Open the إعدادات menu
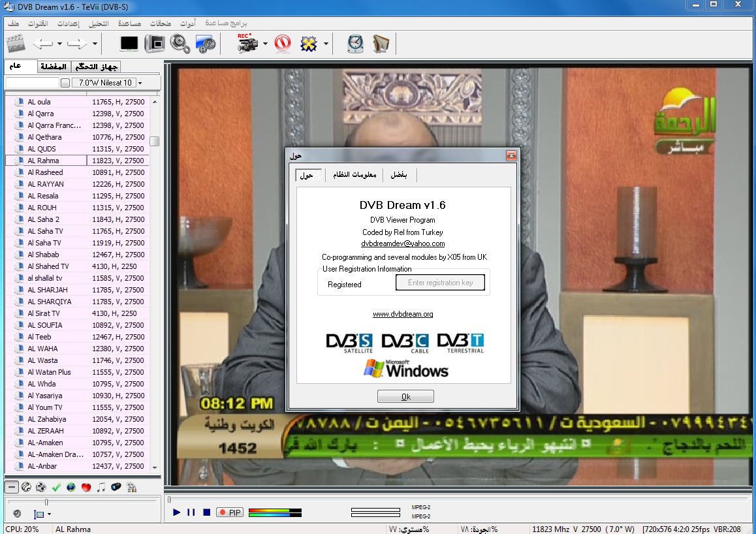 (x=69, y=23)
